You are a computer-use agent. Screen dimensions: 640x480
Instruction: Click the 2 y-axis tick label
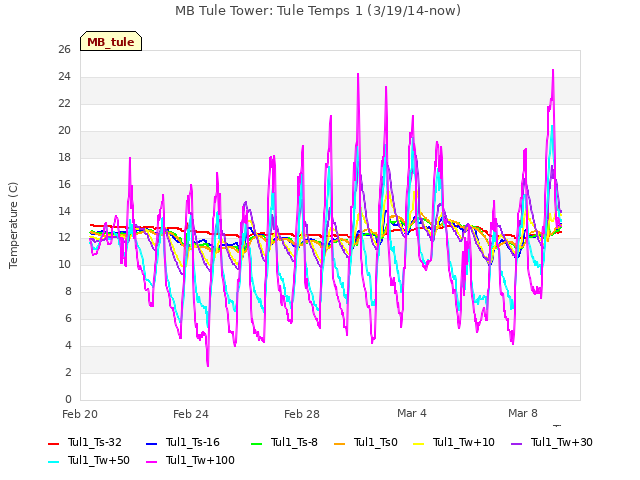pyautogui.click(x=68, y=372)
